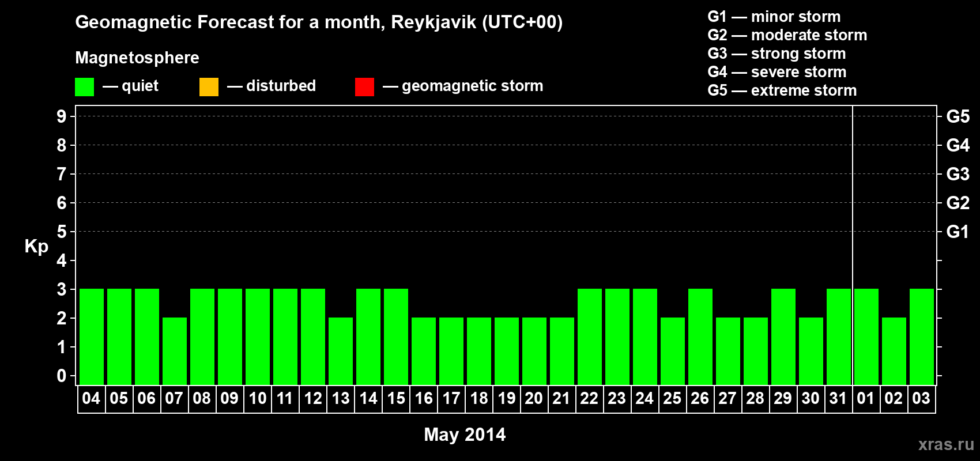The width and height of the screenshot is (980, 461).
Task: Click the Kp axis title
Action: (x=36, y=246)
